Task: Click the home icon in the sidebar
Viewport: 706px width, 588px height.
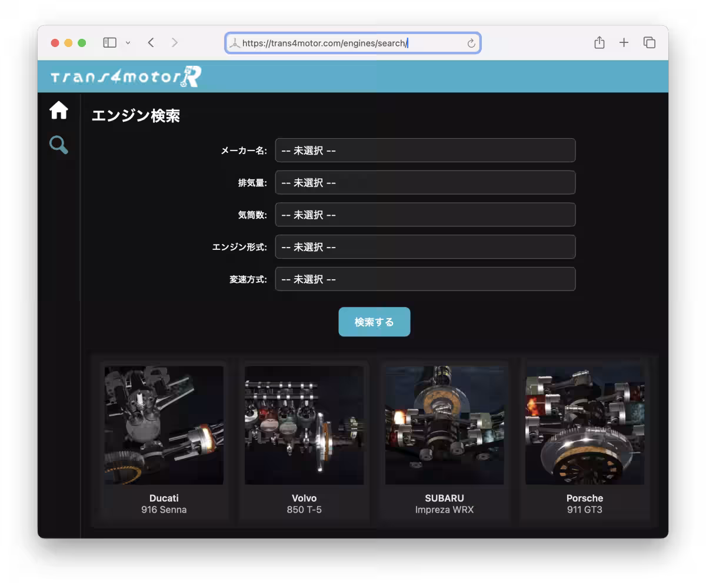Action: [58, 110]
